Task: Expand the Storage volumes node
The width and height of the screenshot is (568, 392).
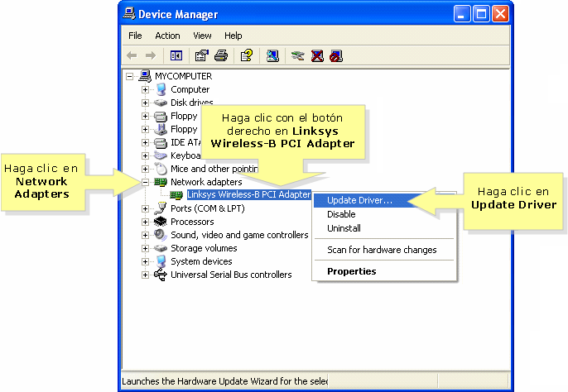Action: coord(145,248)
